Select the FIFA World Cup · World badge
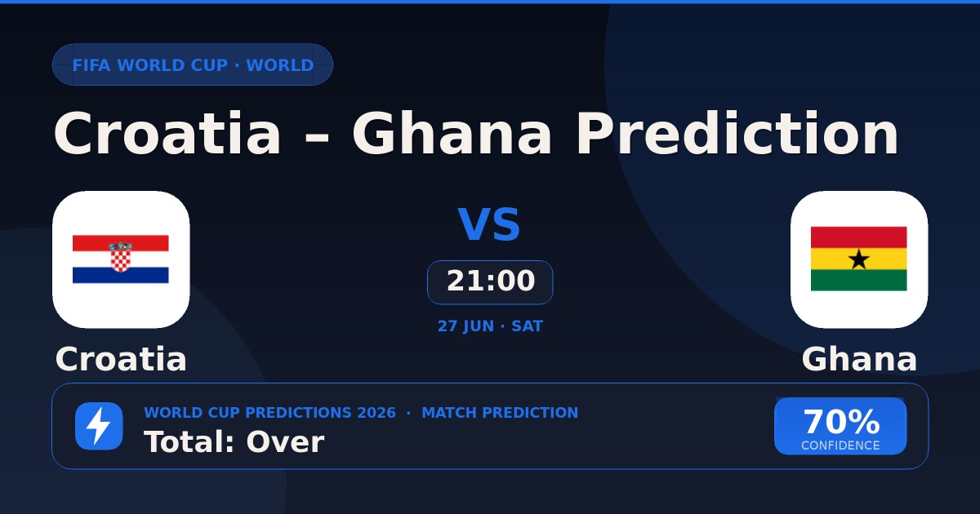 193,65
